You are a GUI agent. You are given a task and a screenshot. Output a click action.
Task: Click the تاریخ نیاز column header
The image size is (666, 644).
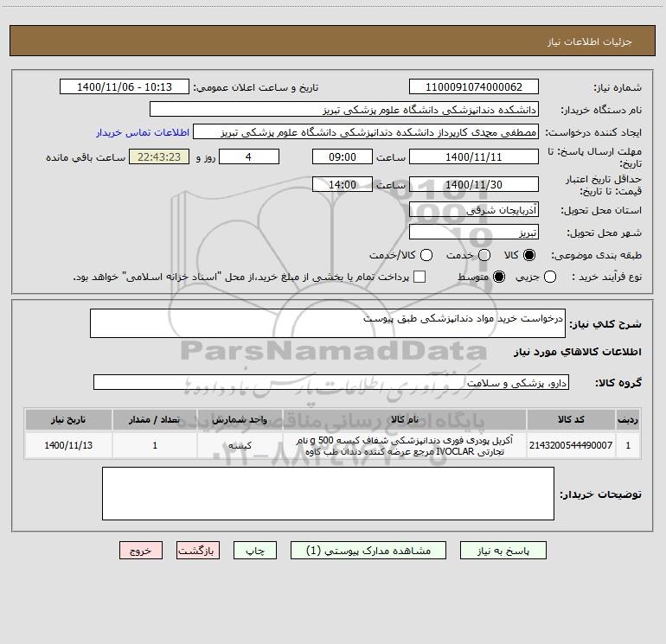point(68,420)
